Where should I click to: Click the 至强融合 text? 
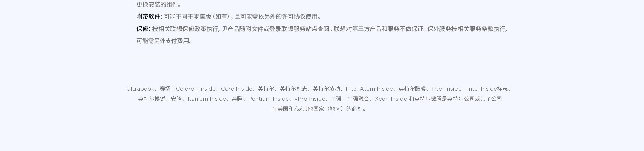358,99
